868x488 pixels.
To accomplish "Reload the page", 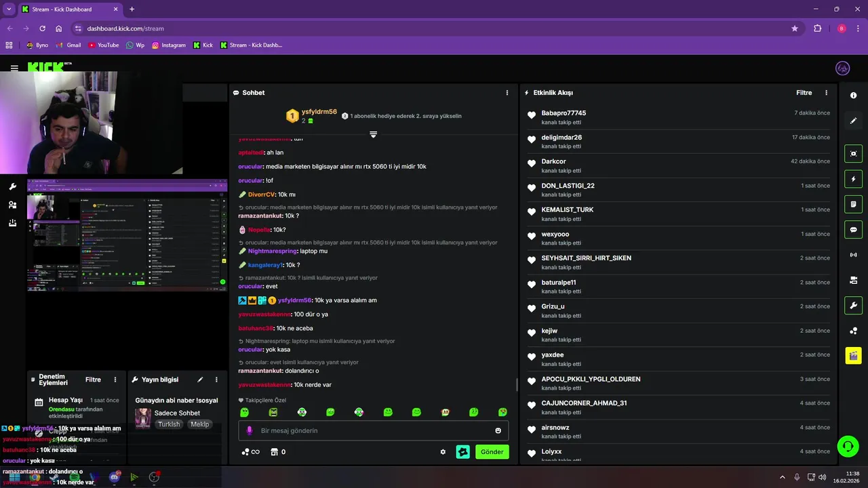I will point(42,28).
